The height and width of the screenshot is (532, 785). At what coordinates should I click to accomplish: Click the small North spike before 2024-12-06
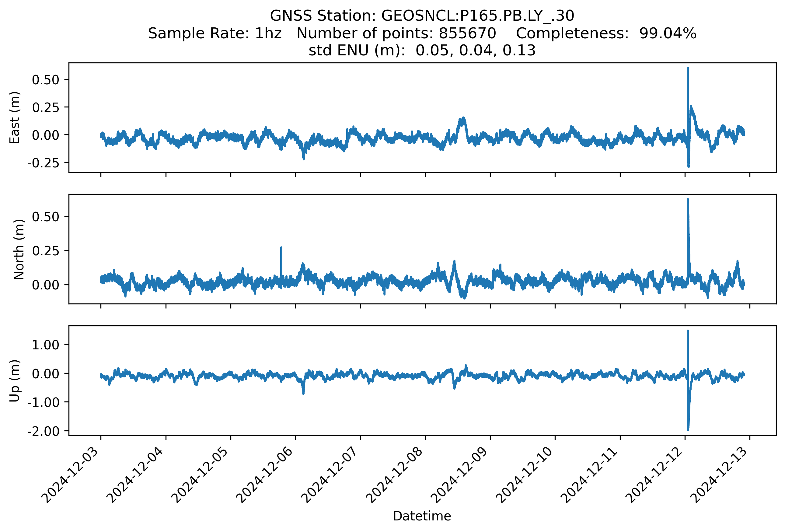[281, 257]
